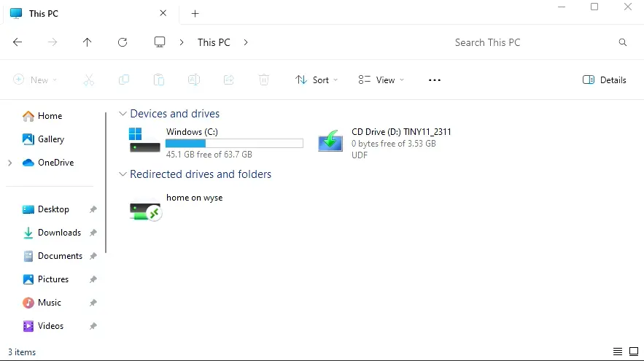
Task: Expand the OneDrive tree node
Action: [10, 163]
